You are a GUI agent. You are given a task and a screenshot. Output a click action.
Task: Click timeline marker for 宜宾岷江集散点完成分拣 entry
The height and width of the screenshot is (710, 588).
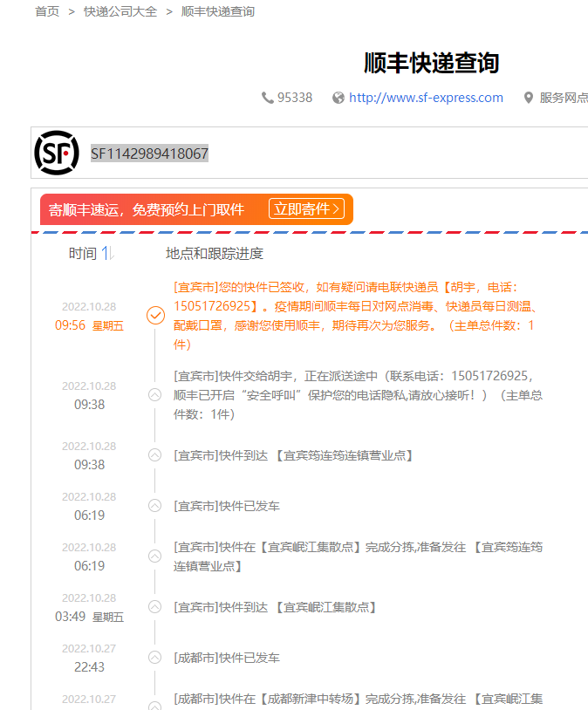pos(155,556)
